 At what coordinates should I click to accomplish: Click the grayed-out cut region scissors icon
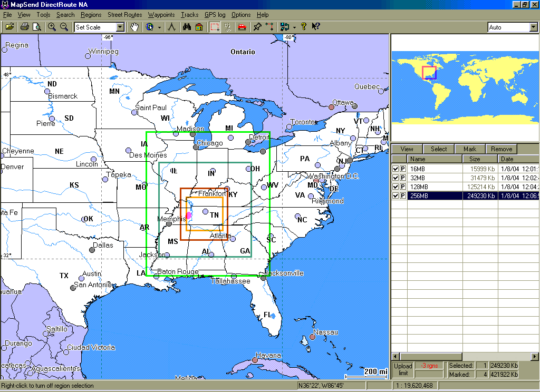click(227, 27)
